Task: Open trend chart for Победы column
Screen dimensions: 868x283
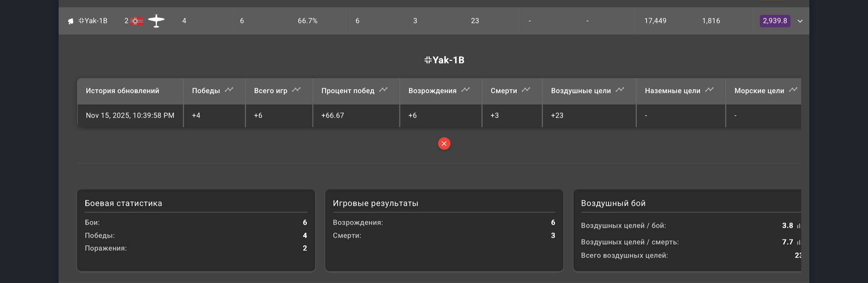Action: click(x=229, y=90)
